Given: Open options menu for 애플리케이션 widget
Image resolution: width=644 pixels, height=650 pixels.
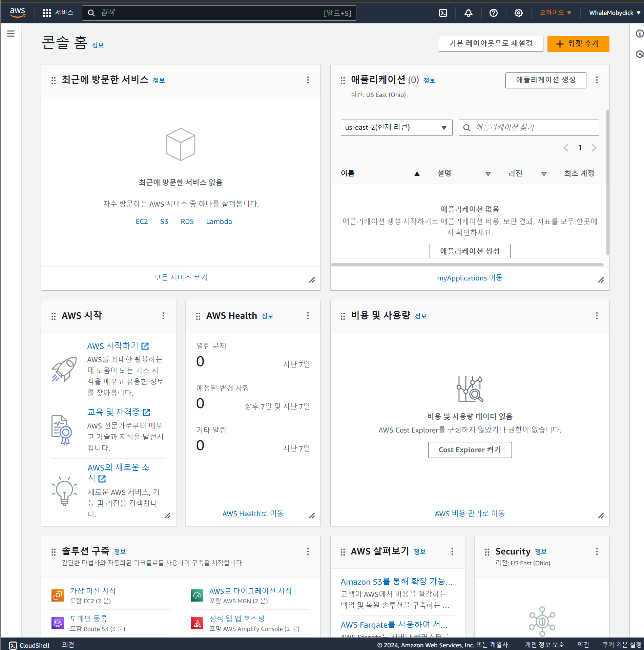Looking at the screenshot, I should point(597,80).
